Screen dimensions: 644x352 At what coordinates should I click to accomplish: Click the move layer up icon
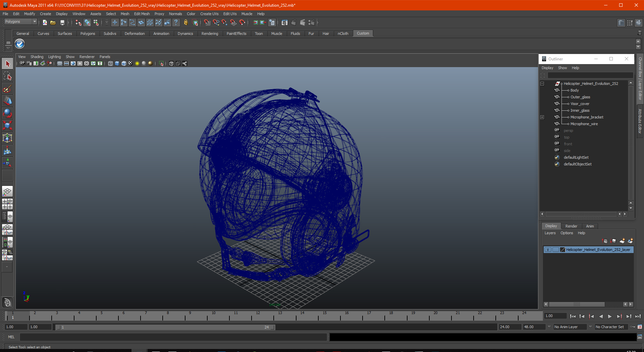[605, 241]
